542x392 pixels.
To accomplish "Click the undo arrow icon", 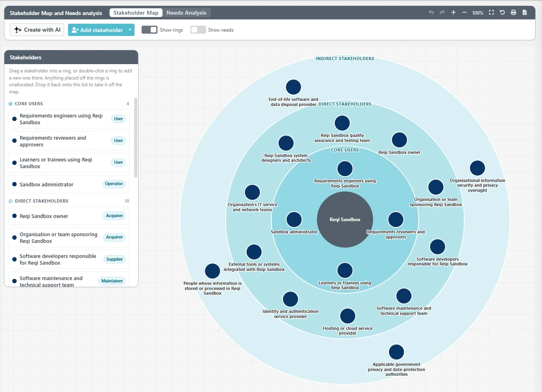I will [x=431, y=13].
